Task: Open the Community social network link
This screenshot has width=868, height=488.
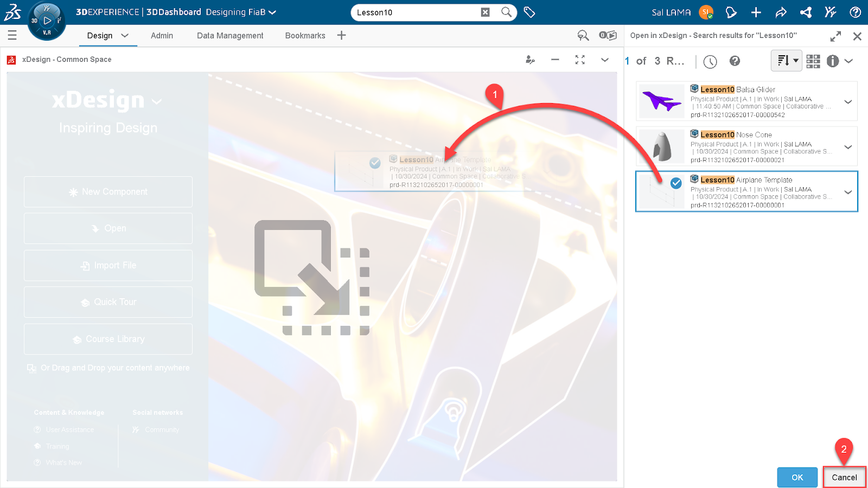Action: 162,429
